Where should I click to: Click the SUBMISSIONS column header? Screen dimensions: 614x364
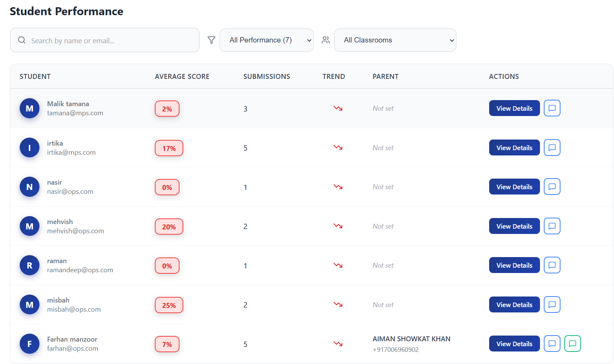(x=267, y=77)
